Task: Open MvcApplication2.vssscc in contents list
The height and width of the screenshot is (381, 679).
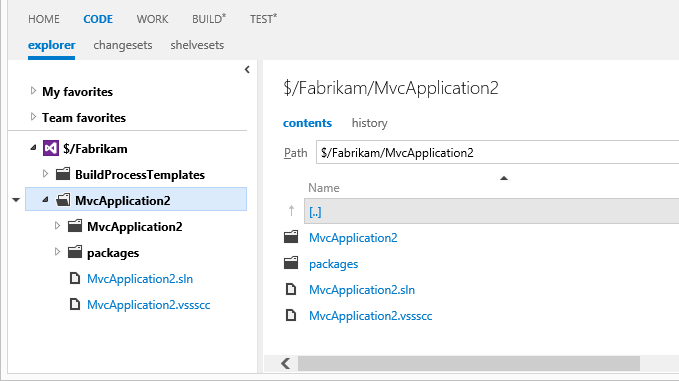Action: point(370,316)
